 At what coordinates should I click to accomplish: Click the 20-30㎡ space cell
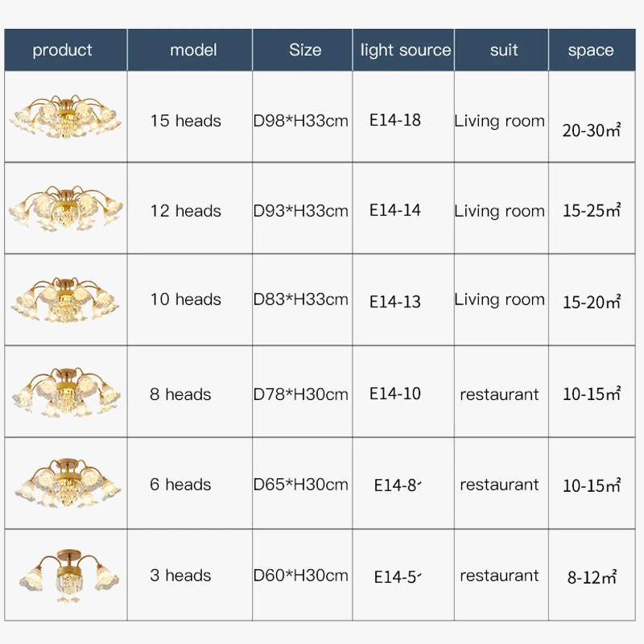(x=591, y=130)
